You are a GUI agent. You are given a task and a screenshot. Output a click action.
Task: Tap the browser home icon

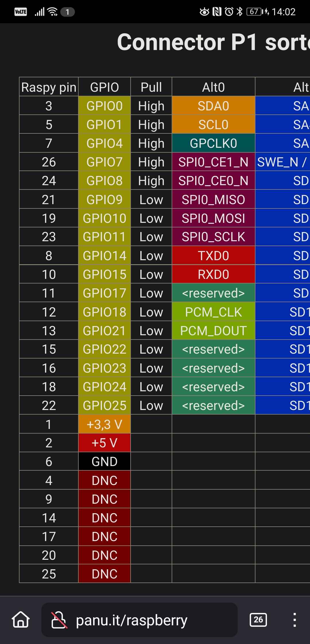(21, 620)
